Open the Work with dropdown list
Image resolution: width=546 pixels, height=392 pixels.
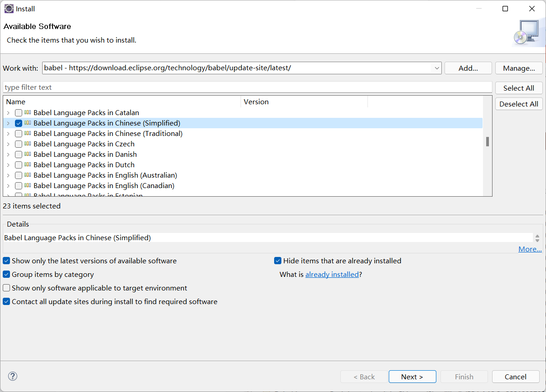[x=437, y=68]
